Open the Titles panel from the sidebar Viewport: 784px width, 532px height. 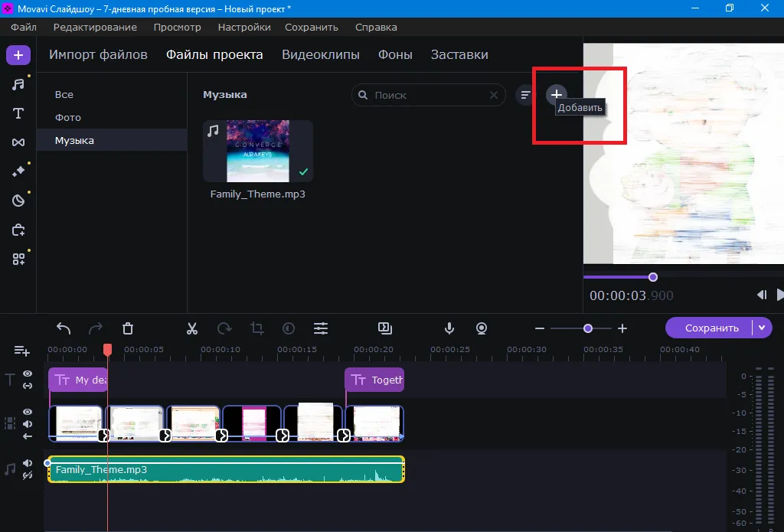(18, 113)
